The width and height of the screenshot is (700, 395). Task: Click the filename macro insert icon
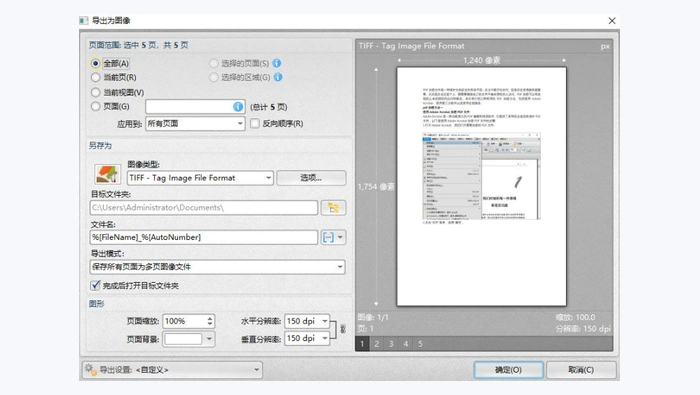328,237
